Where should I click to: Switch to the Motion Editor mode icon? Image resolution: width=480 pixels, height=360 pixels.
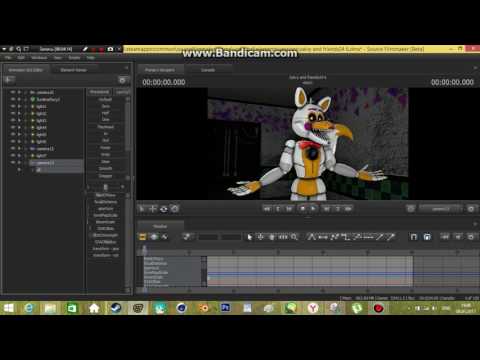(x=154, y=237)
